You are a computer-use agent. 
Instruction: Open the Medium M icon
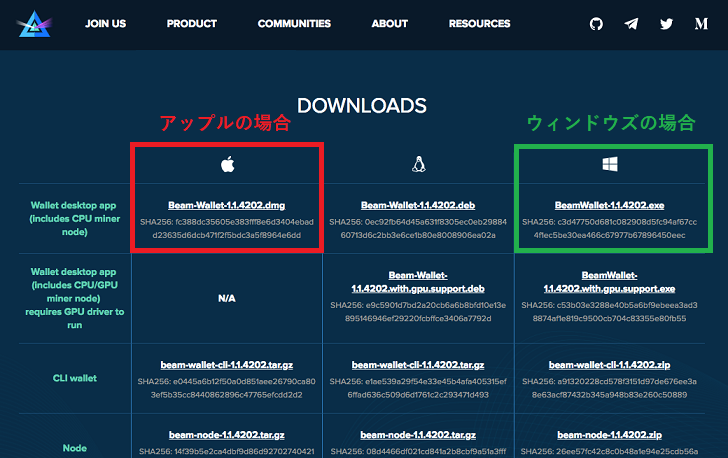701,24
